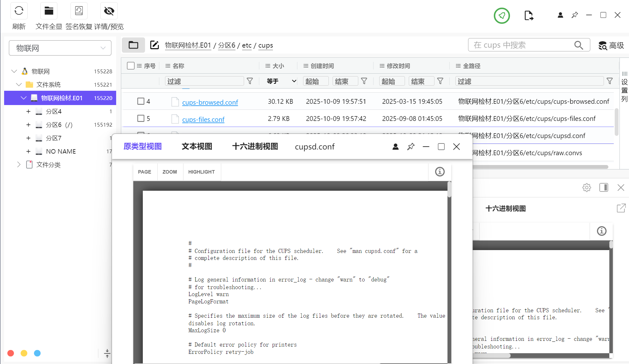Click the 刷新 refresh icon
629x364 pixels.
(19, 11)
